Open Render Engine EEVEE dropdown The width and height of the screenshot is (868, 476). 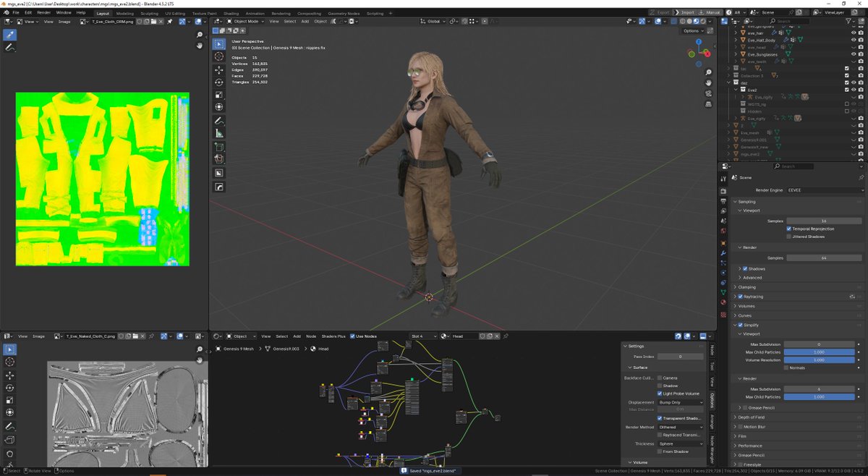(824, 190)
